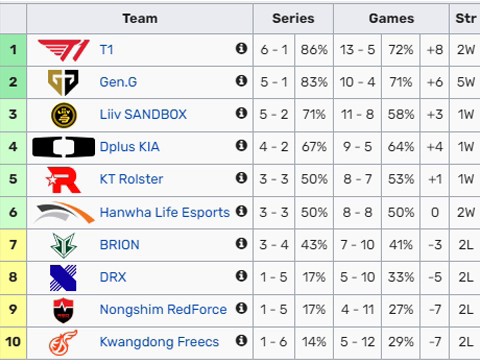The height and width of the screenshot is (360, 480).
Task: Click the DRX blue X logo
Action: (63, 278)
